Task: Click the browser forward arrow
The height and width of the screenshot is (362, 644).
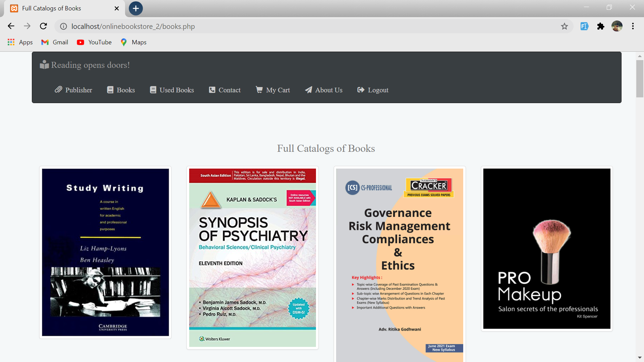Action: (27, 26)
